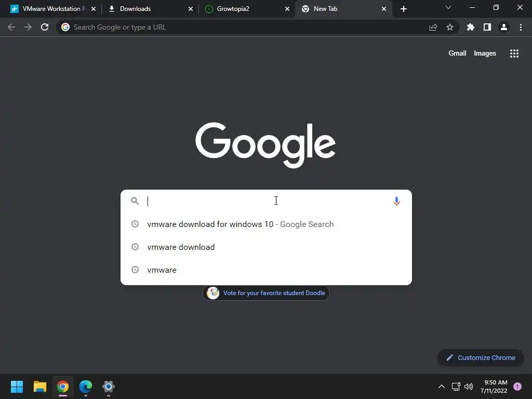The height and width of the screenshot is (399, 532).
Task: Close the VMware Workstation tab
Action: (94, 9)
